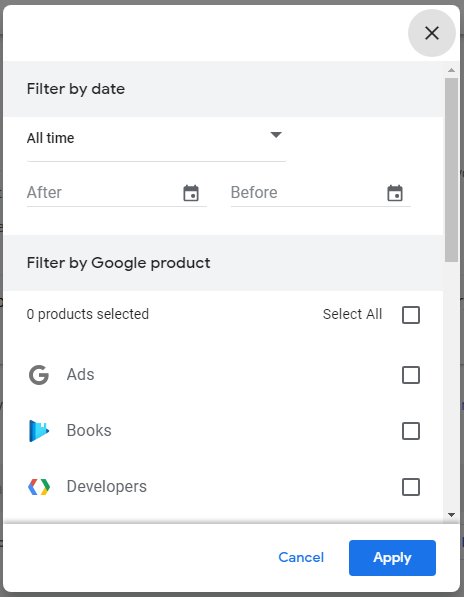Click the scrollbar down arrow
Screen dimensions: 464x597
click(x=451, y=515)
